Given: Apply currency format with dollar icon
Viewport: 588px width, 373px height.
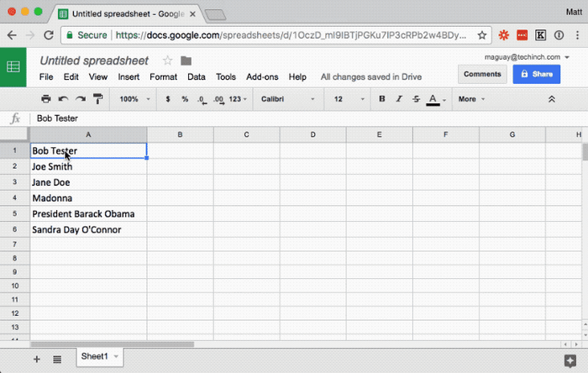Looking at the screenshot, I should [x=168, y=99].
